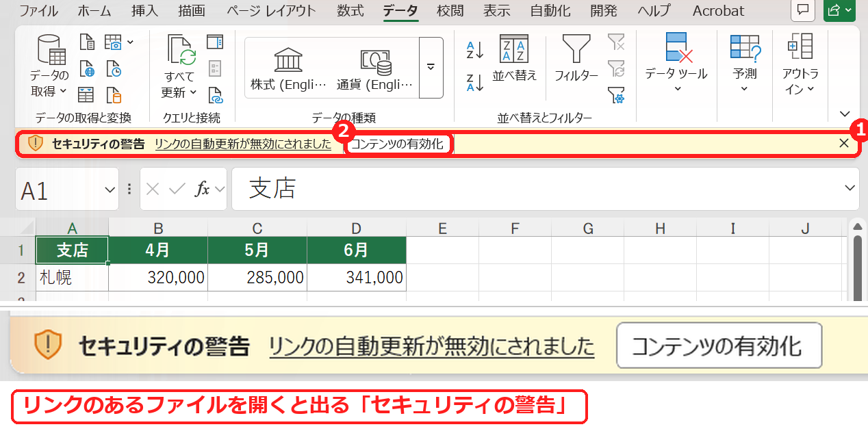Collapse the ribbon using the bottom-right chevron

[845, 114]
